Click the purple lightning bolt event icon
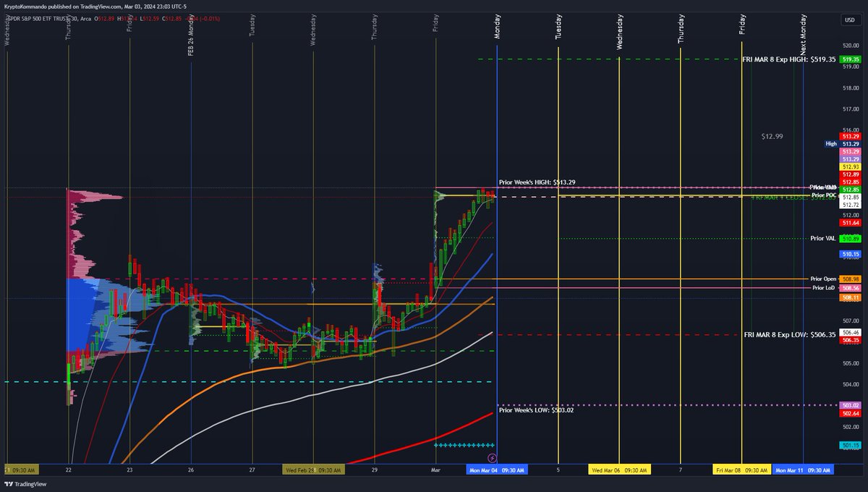 click(x=492, y=458)
